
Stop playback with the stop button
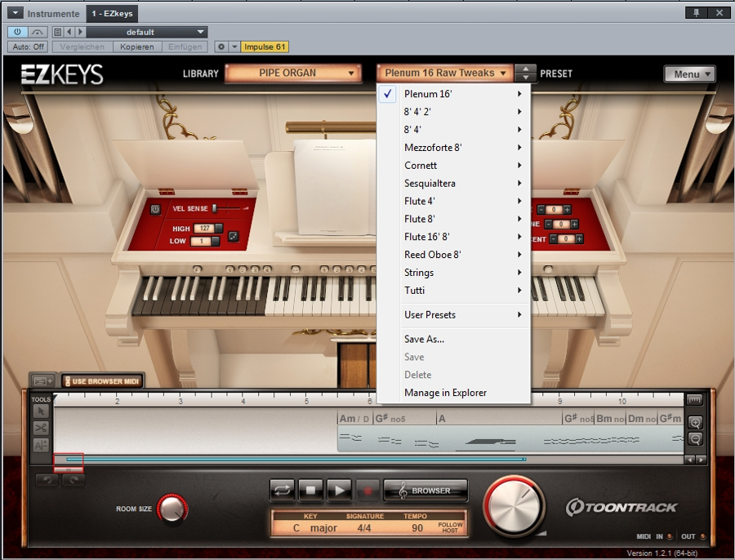310,490
